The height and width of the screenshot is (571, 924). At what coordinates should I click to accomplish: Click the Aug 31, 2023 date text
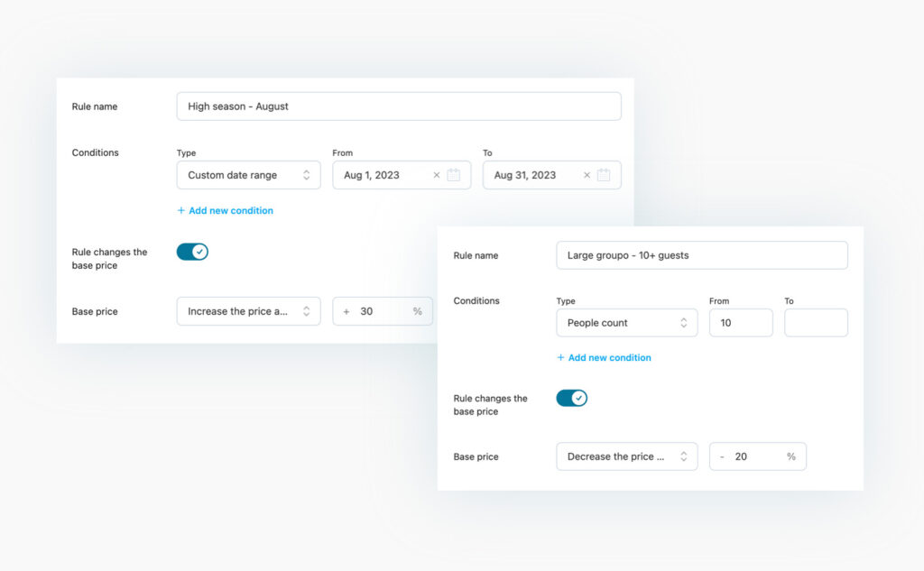[524, 175]
